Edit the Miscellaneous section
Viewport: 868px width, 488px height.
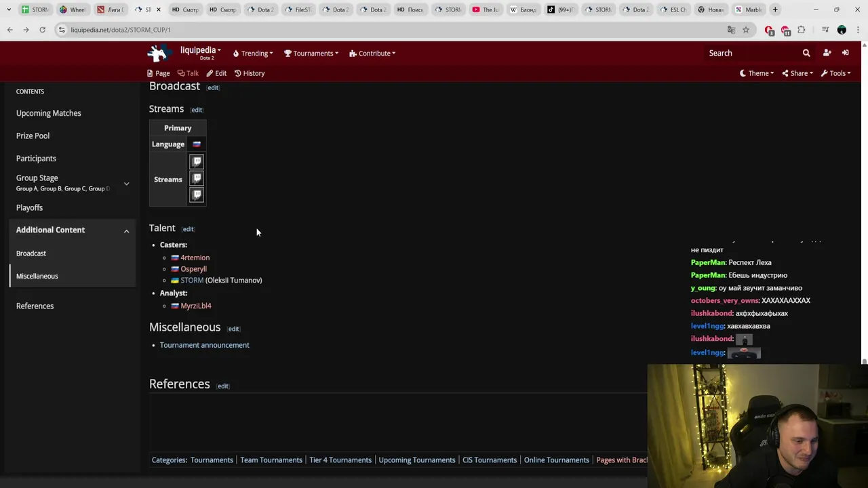coord(233,329)
